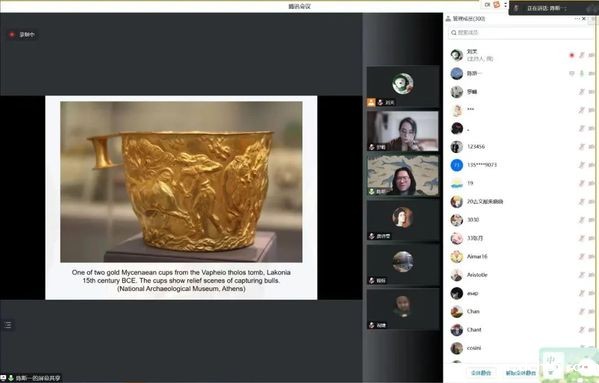
Task: Click the muted mic icon next to 123456
Action: (581, 147)
